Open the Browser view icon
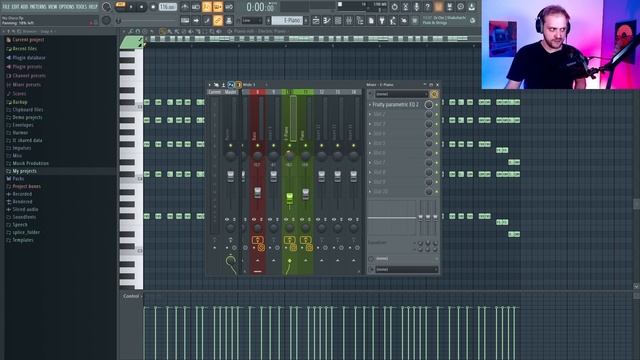640x360 pixels. click(360, 20)
